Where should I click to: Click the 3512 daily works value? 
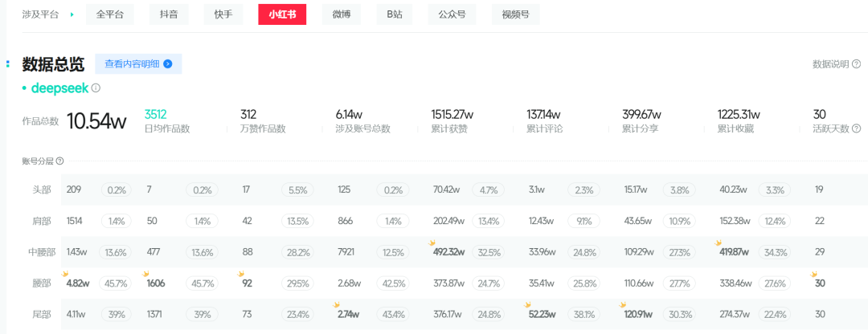click(x=156, y=115)
